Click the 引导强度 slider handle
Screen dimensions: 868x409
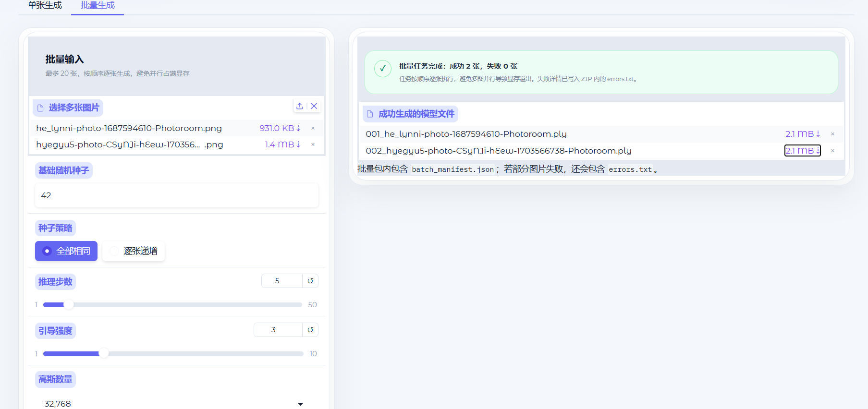pos(104,354)
